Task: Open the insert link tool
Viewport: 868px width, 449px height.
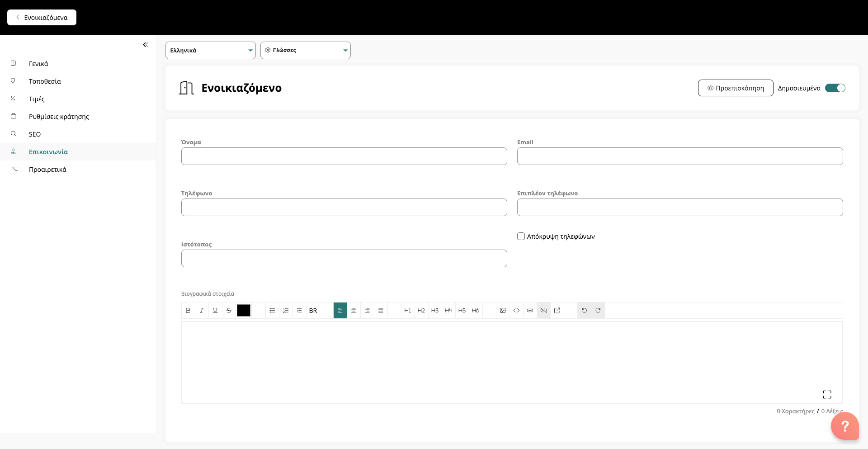Action: tap(530, 311)
